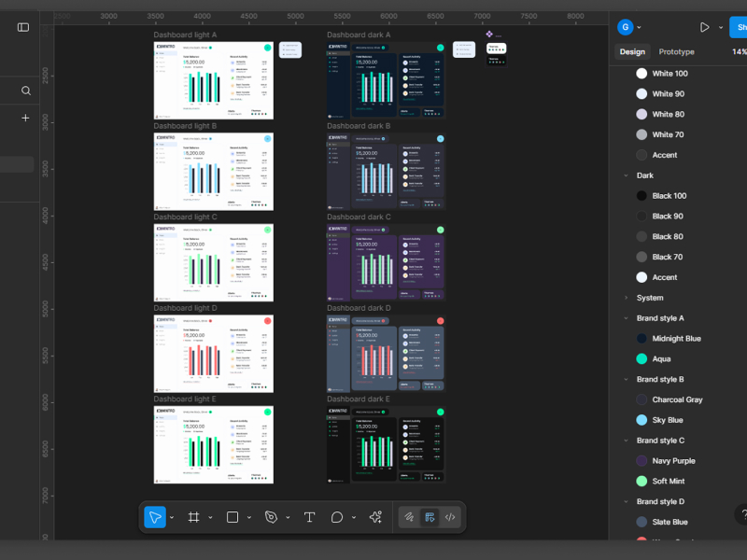747x560 pixels.
Task: Activate the Pen tool
Action: [x=272, y=517]
